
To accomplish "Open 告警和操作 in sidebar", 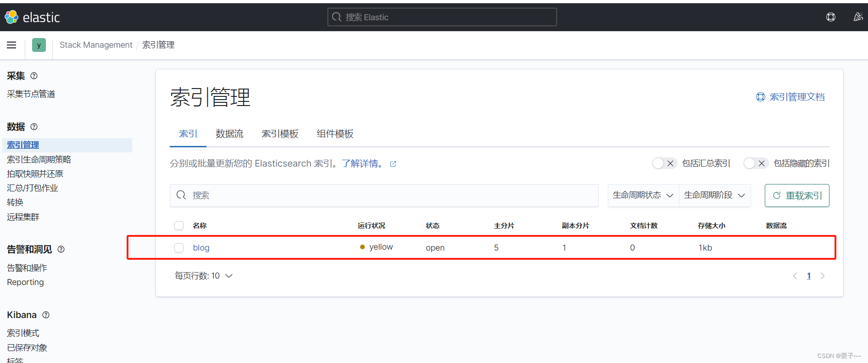I will click(x=27, y=268).
